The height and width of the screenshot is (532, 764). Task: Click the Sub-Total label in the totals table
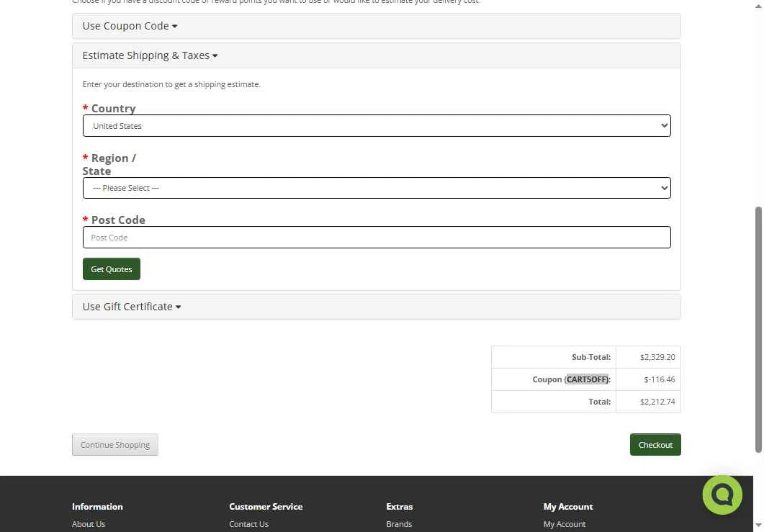tap(591, 357)
